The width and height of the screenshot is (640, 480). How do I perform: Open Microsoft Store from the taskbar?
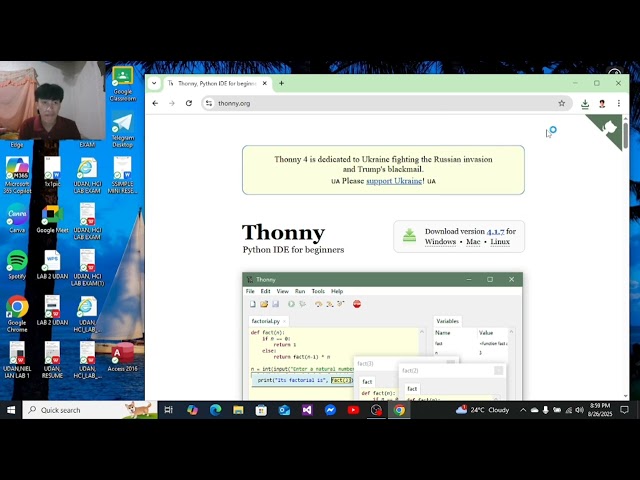(x=261, y=410)
